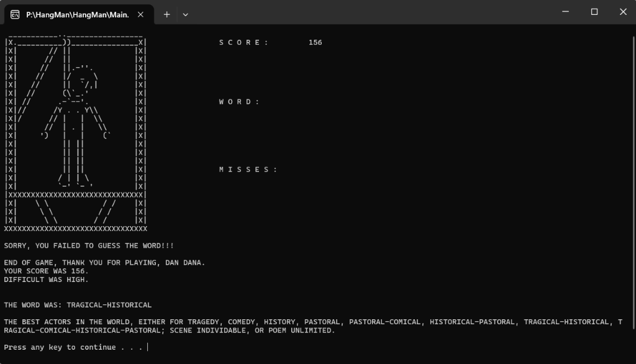
Task: Click the text "SORRY, YOU FAILED TO GUESS THE WORD!!!"
Action: point(89,245)
